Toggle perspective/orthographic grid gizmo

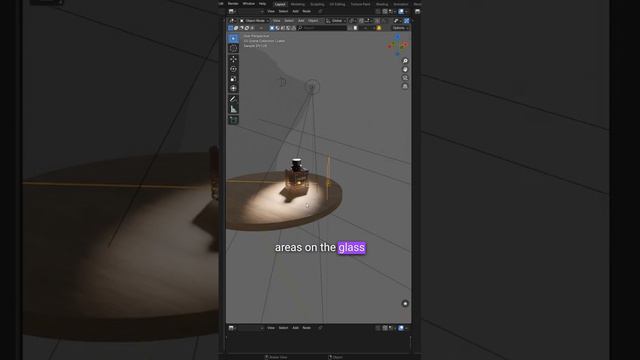click(x=405, y=87)
